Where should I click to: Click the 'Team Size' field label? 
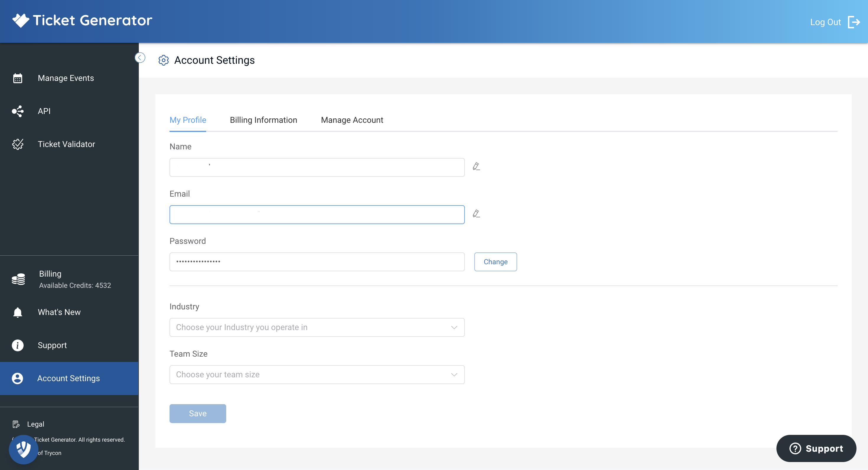[x=188, y=354]
